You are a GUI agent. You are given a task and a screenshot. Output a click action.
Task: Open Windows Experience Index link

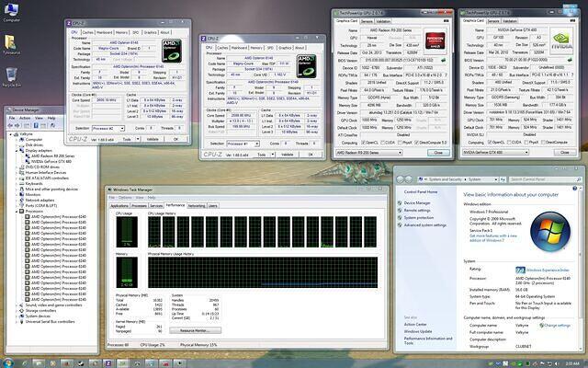pyautogui.click(x=548, y=270)
